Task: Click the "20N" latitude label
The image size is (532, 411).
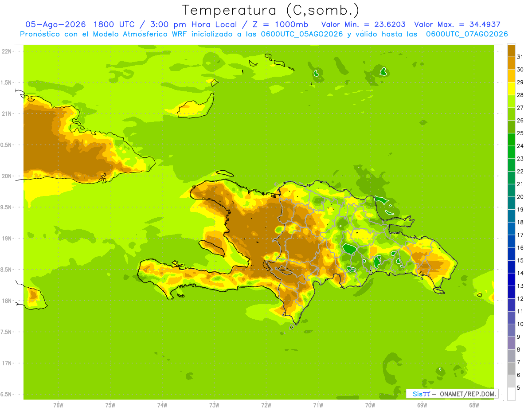Action: click(x=7, y=176)
